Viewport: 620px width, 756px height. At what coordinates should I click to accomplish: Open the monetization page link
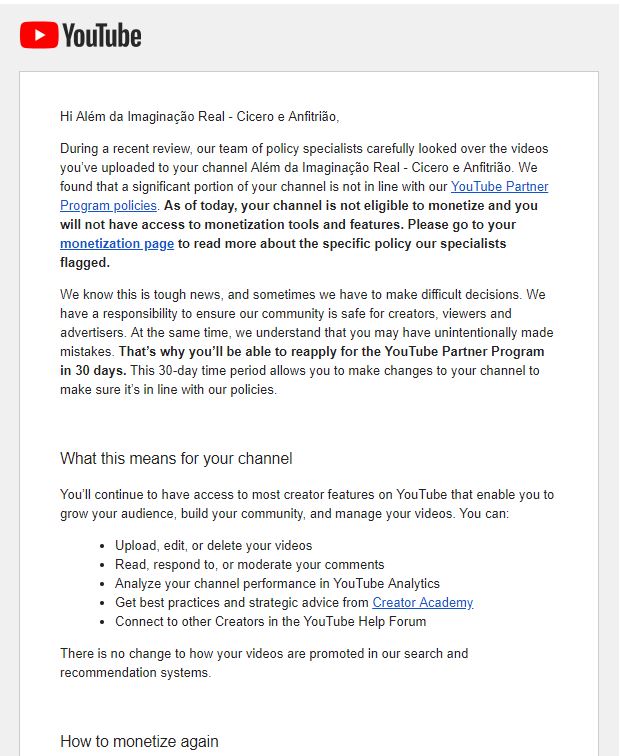[x=117, y=243]
